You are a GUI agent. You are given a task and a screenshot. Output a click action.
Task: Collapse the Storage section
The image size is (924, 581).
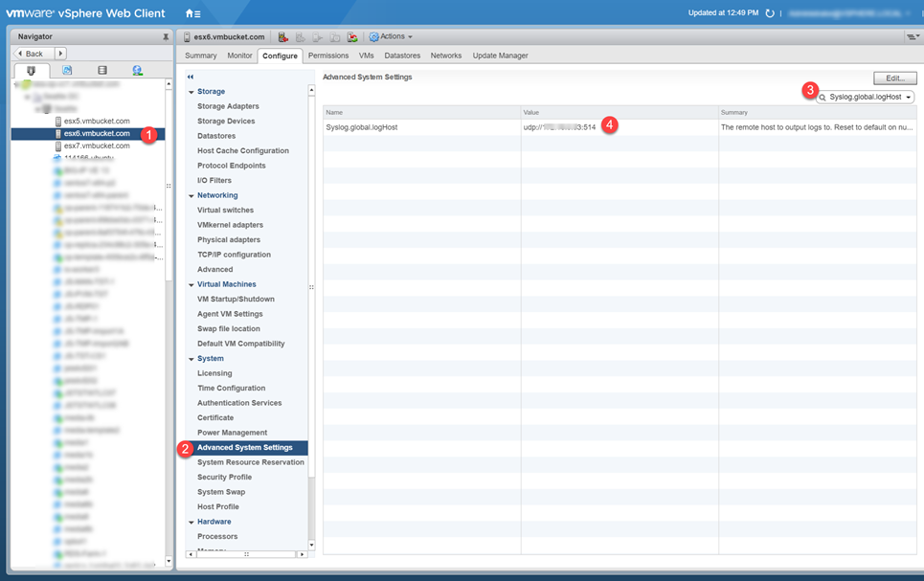coord(191,92)
